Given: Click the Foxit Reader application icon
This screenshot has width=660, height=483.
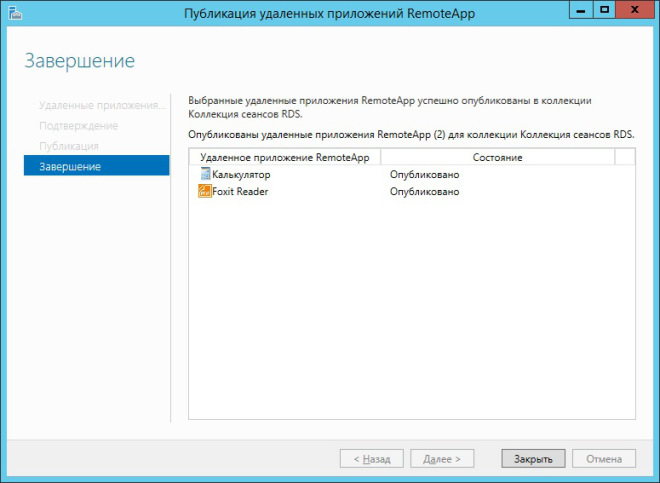Looking at the screenshot, I should (205, 192).
